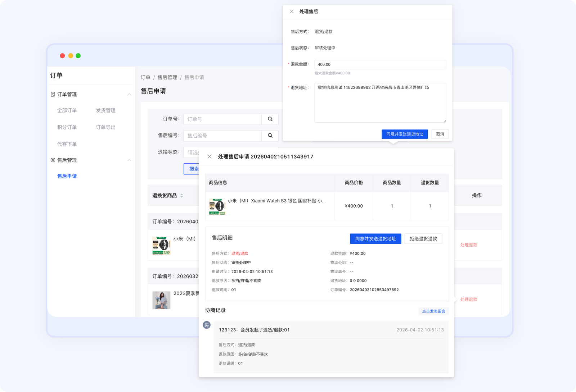Select 售后申请 in the sidebar menu
Image resolution: width=576 pixels, height=392 pixels.
click(67, 176)
